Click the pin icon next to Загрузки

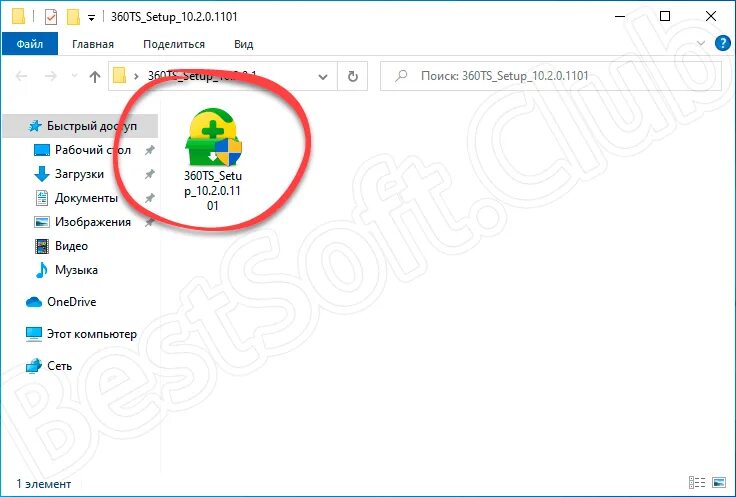click(150, 175)
